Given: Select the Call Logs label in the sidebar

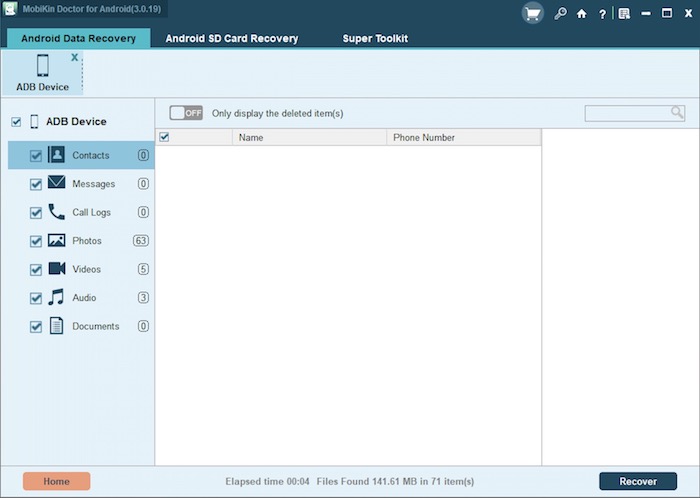Looking at the screenshot, I should click(x=92, y=212).
